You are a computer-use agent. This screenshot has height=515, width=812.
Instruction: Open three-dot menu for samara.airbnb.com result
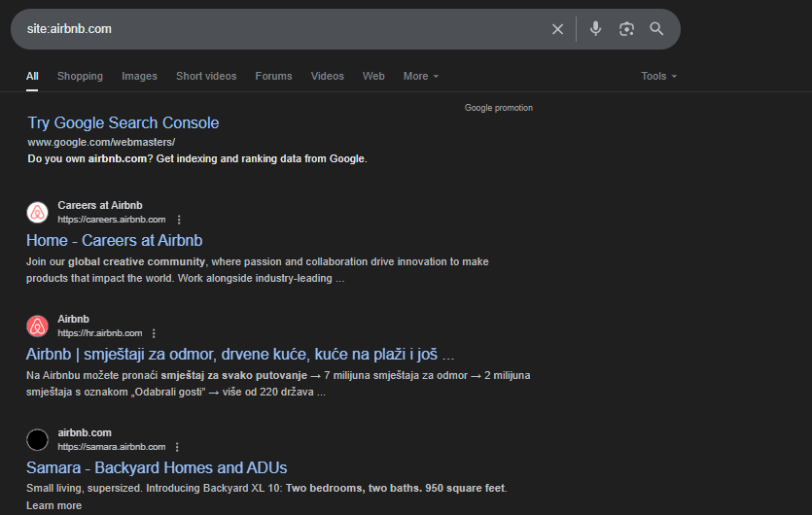177,447
